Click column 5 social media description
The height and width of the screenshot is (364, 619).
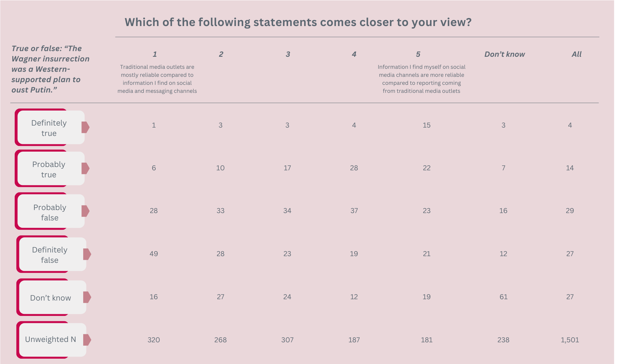[421, 79]
